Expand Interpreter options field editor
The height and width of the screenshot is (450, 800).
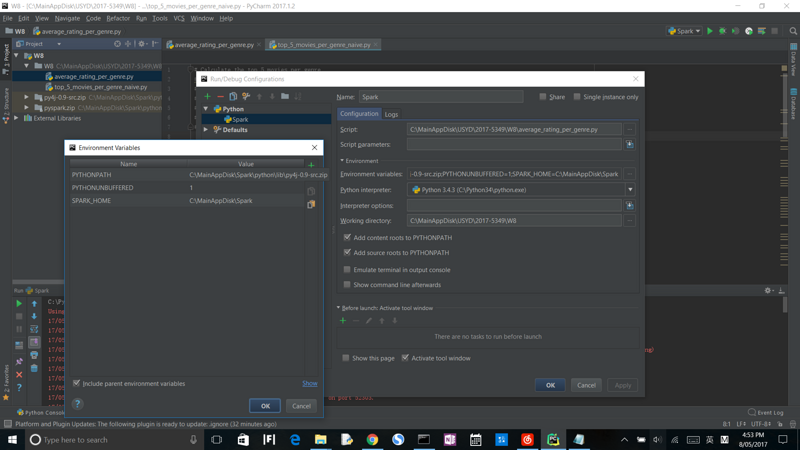(x=630, y=205)
